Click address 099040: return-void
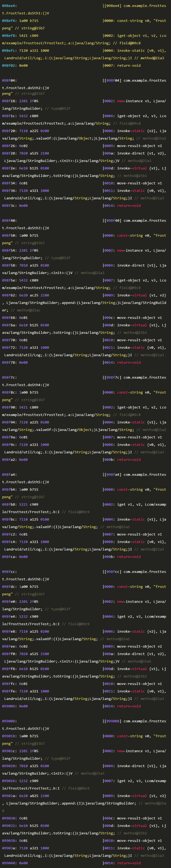Viewport: 171px width, 868px height. 9,863
